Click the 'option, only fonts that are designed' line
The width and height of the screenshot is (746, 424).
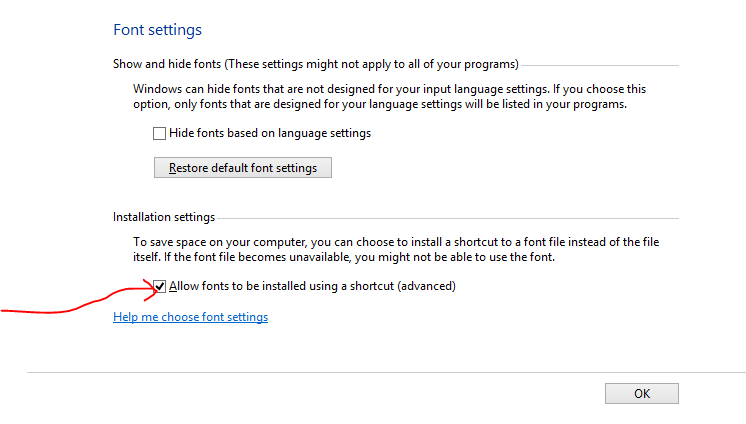coord(380,104)
